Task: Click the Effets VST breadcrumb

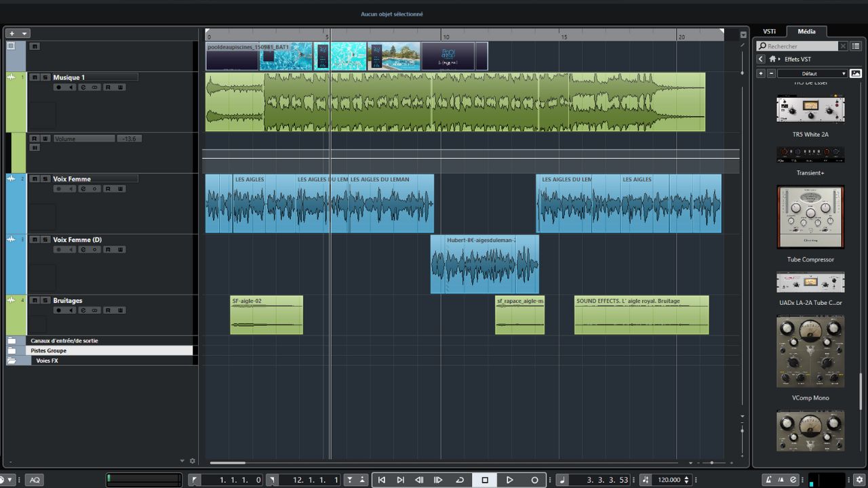Action: tap(796, 60)
